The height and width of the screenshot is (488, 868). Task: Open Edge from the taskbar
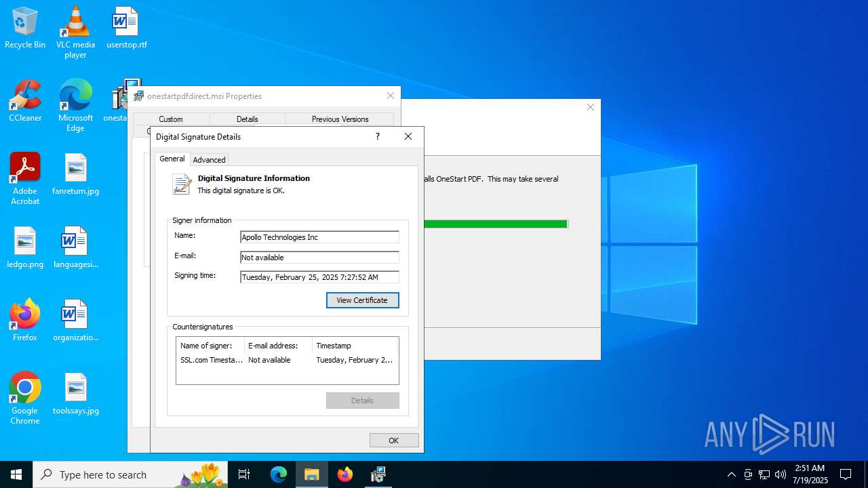coord(279,474)
